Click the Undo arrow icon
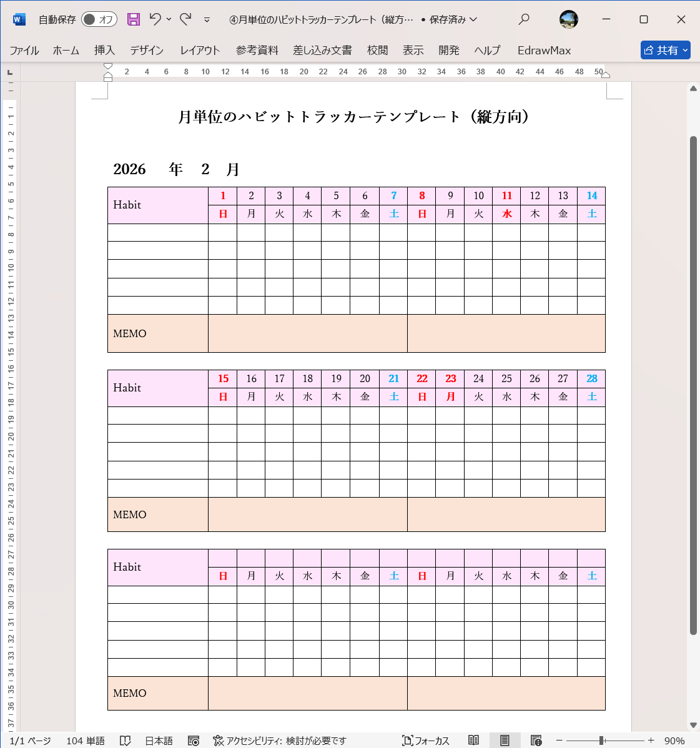Viewport: 700px width, 748px height. click(x=155, y=19)
